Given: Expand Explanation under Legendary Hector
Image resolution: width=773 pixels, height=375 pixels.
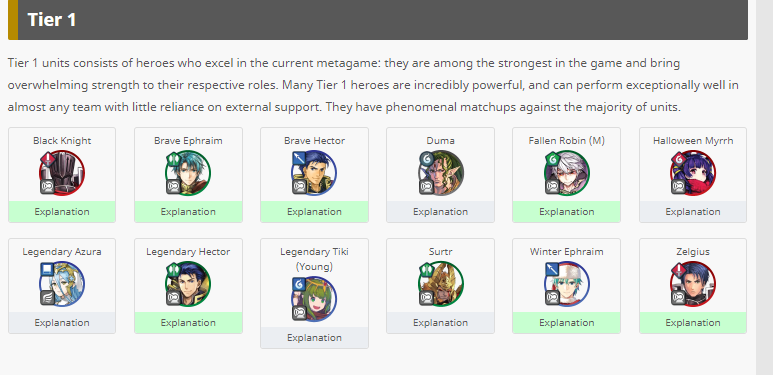Looking at the screenshot, I should 188,323.
